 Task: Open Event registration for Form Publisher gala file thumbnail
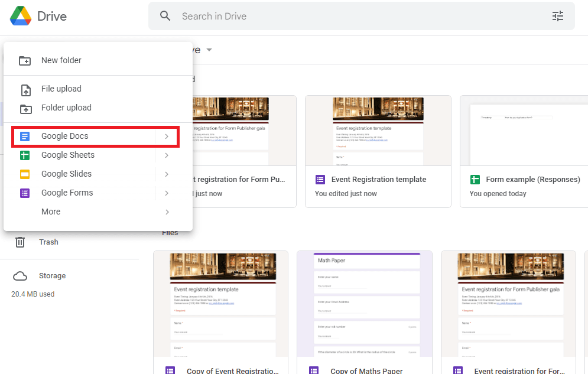(508, 304)
